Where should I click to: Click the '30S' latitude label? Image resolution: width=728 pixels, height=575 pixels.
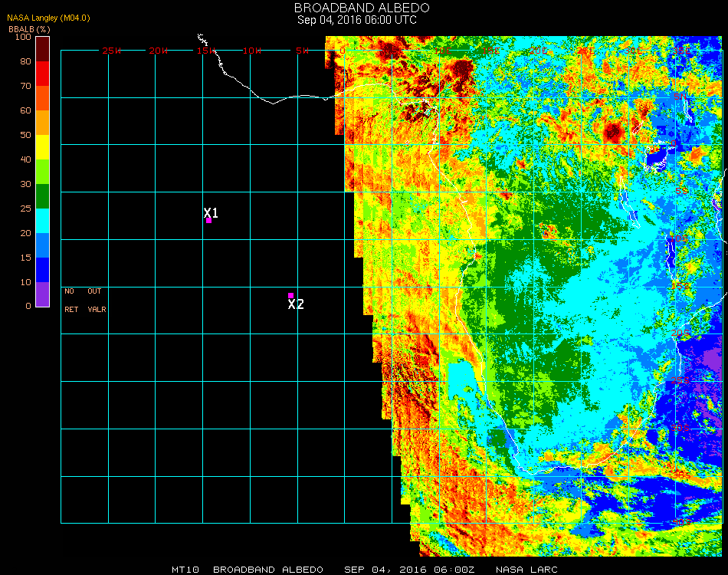[x=680, y=427]
